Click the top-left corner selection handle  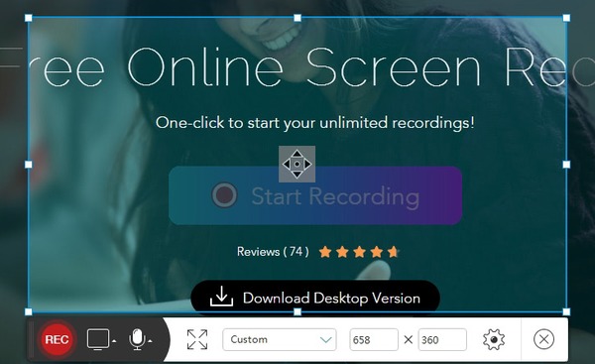pyautogui.click(x=29, y=18)
